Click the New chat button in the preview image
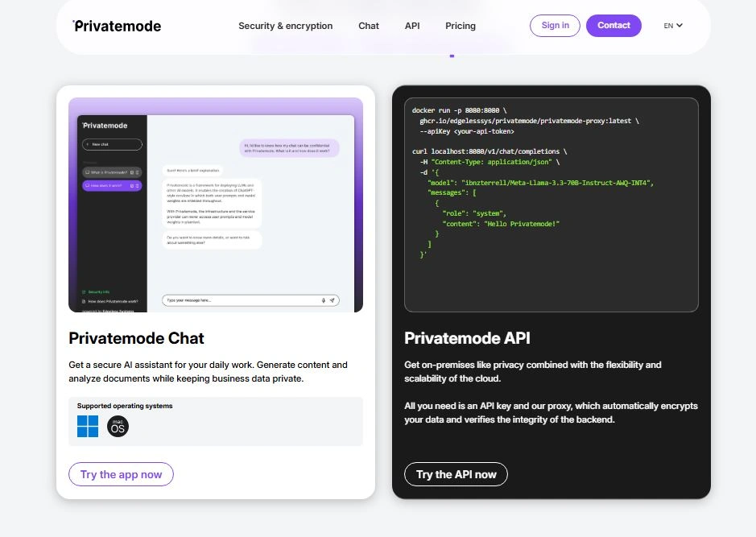 [112, 145]
